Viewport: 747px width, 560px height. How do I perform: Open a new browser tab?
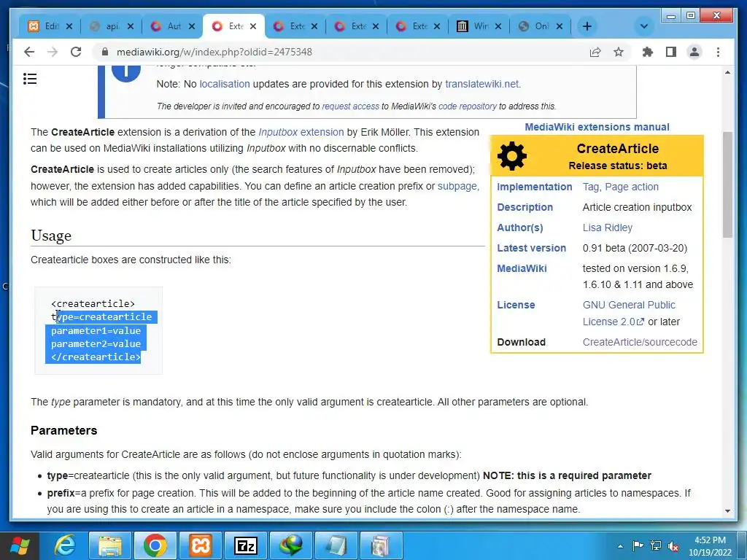coord(587,26)
